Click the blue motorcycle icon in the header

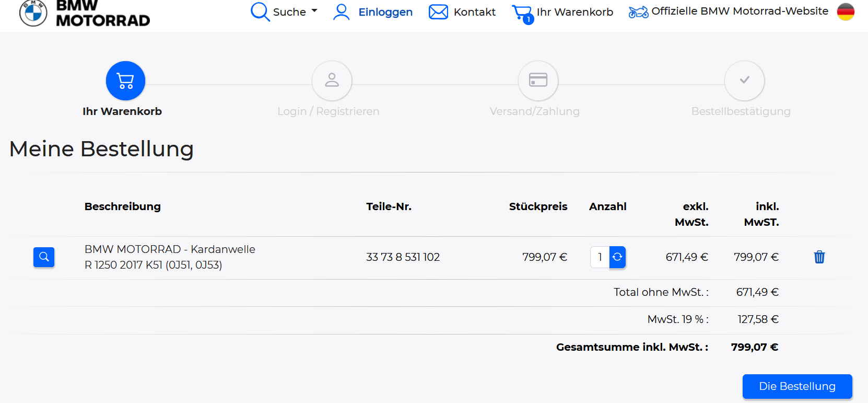(638, 12)
